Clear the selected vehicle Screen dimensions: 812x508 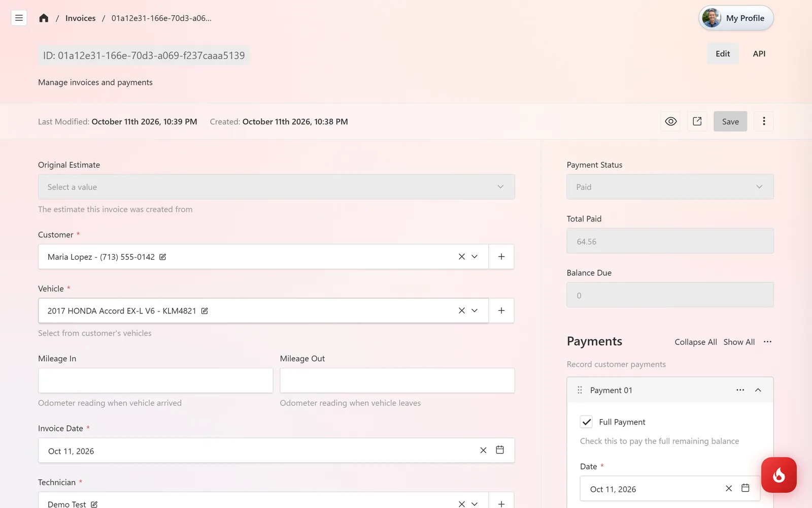(462, 310)
